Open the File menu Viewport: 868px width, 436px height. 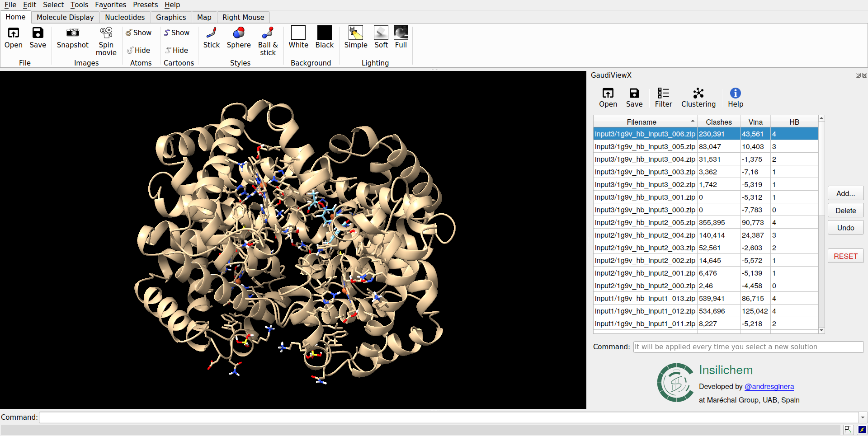tap(10, 5)
